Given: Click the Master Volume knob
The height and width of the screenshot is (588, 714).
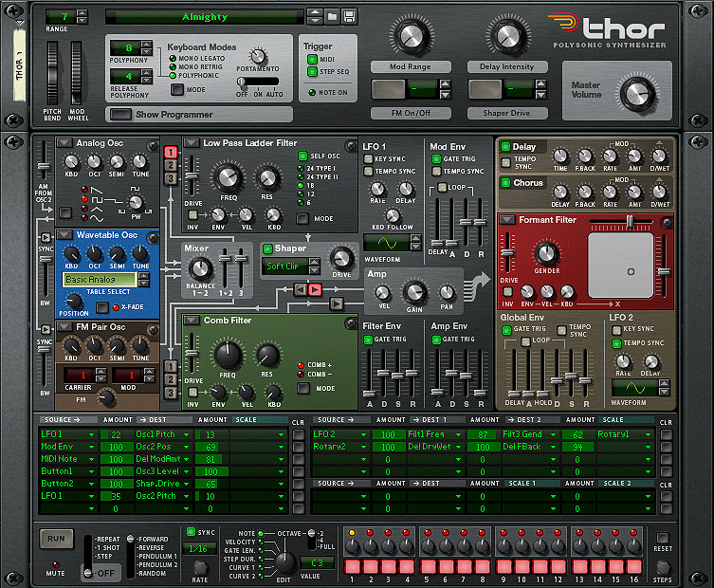Looking at the screenshot, I should (636, 94).
